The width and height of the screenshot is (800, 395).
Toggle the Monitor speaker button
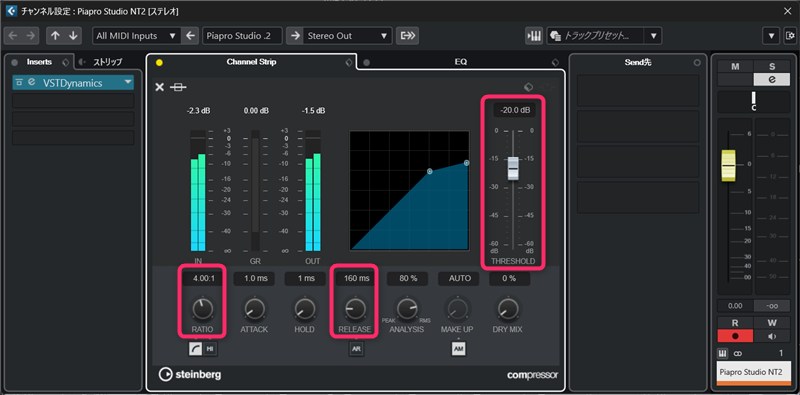point(771,337)
